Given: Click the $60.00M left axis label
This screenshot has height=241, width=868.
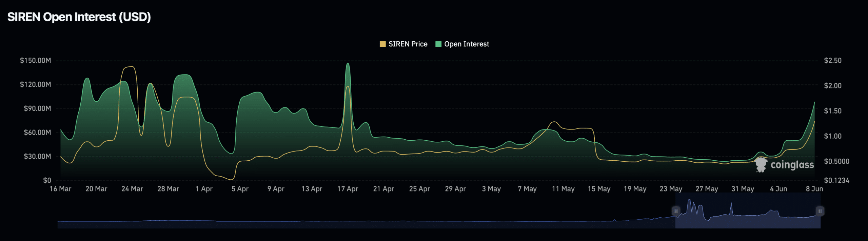Looking at the screenshot, I should click(37, 133).
